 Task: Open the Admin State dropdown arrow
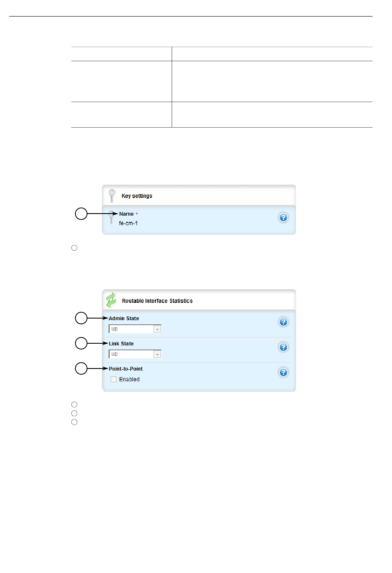157,329
